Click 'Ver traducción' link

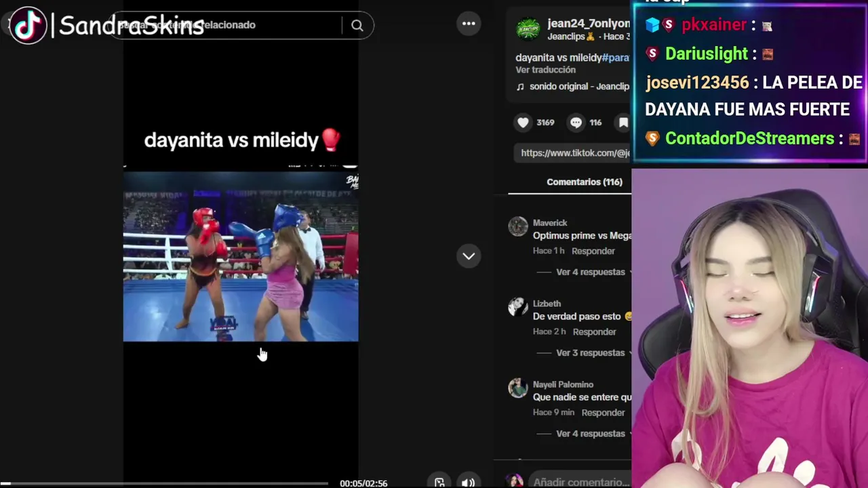pos(545,70)
